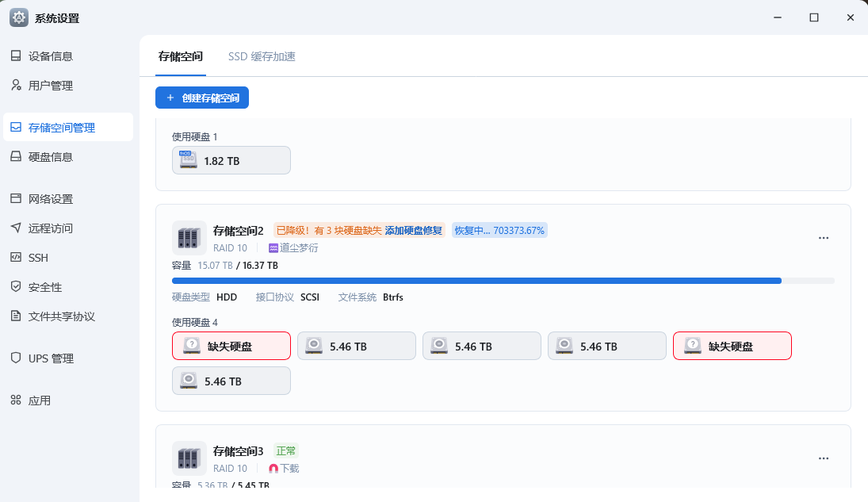
Task: Switch to the SSD 缓存加速 tab
Action: [x=262, y=56]
